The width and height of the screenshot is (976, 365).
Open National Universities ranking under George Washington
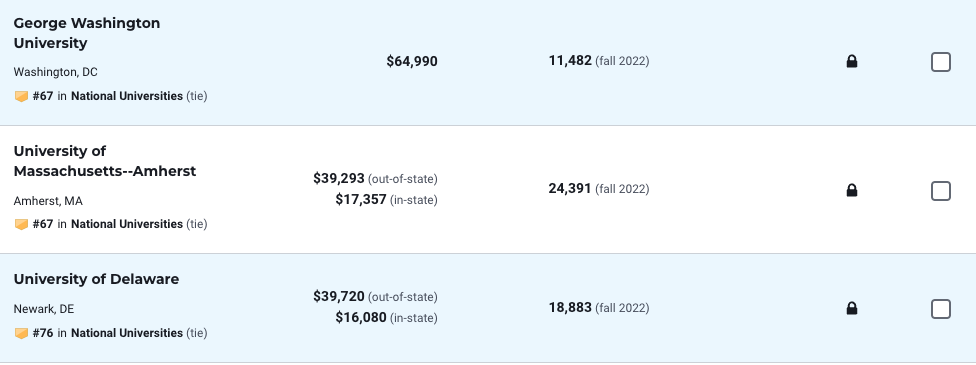(127, 96)
